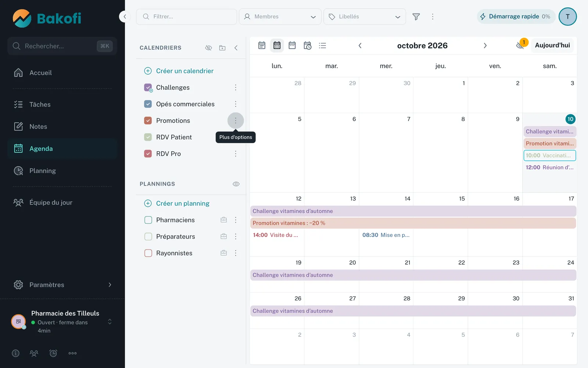The image size is (588, 368).
Task: Open the Membres dropdown
Action: (280, 17)
